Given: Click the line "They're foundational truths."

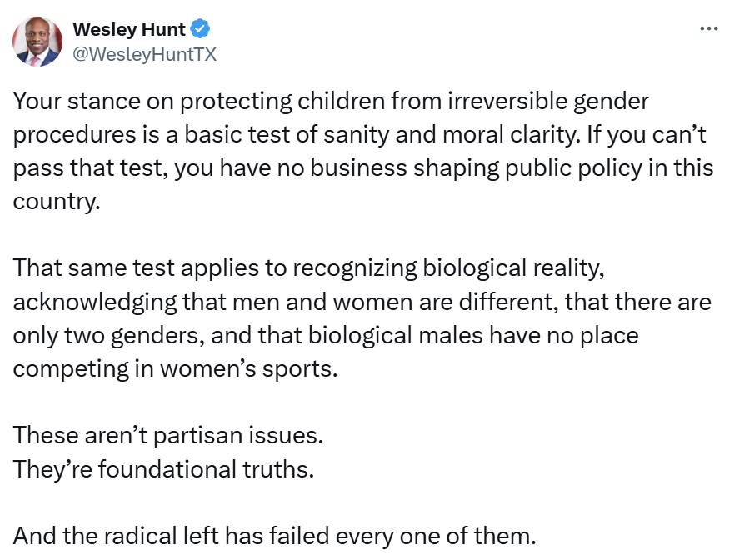Looking at the screenshot, I should (x=163, y=469).
